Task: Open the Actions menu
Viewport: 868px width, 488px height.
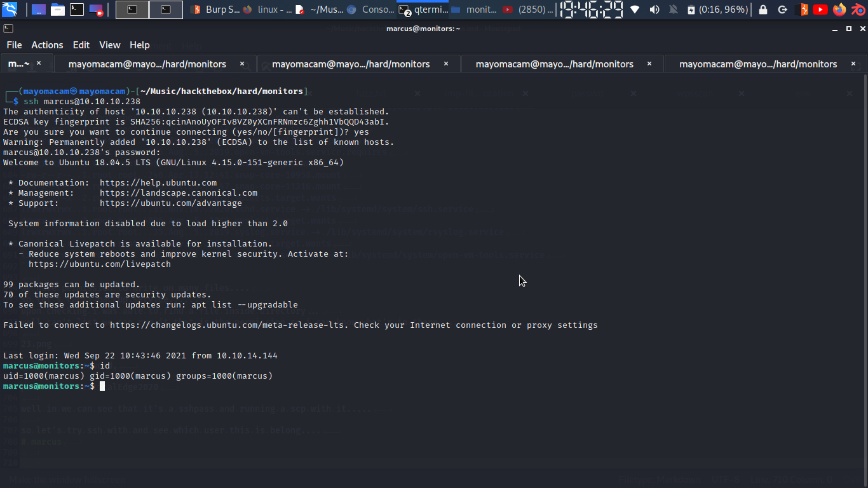Action: tap(47, 45)
